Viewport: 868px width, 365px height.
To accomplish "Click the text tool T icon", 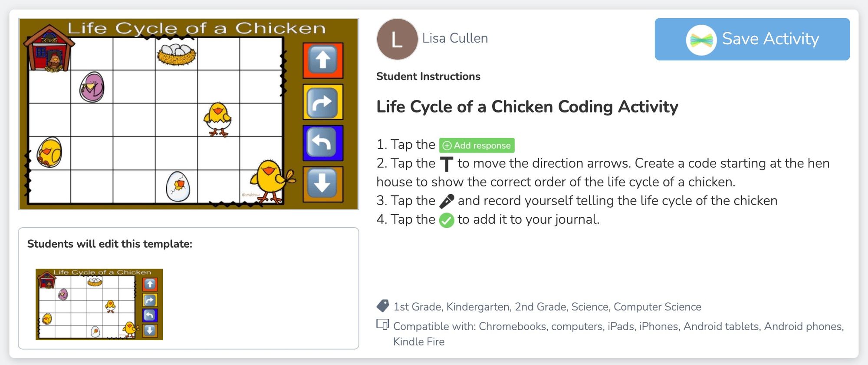I will [x=447, y=164].
